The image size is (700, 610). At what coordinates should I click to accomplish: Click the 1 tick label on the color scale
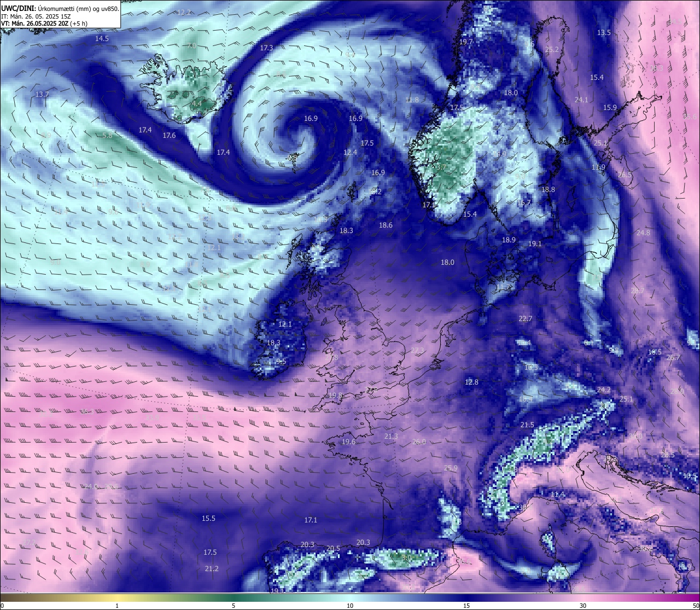[117, 606]
